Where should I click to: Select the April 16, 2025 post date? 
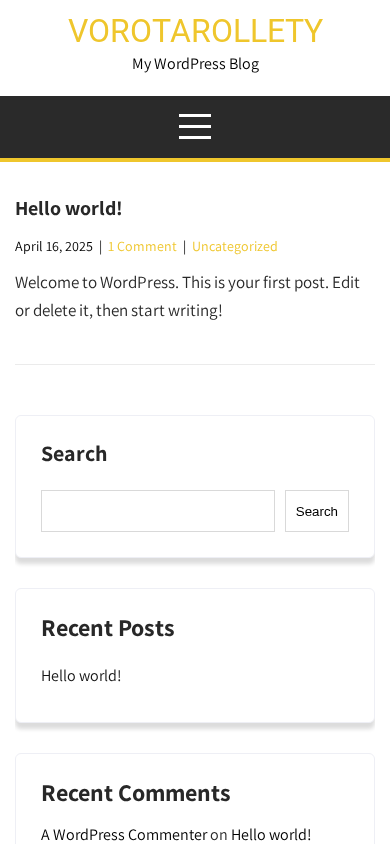pyautogui.click(x=54, y=247)
